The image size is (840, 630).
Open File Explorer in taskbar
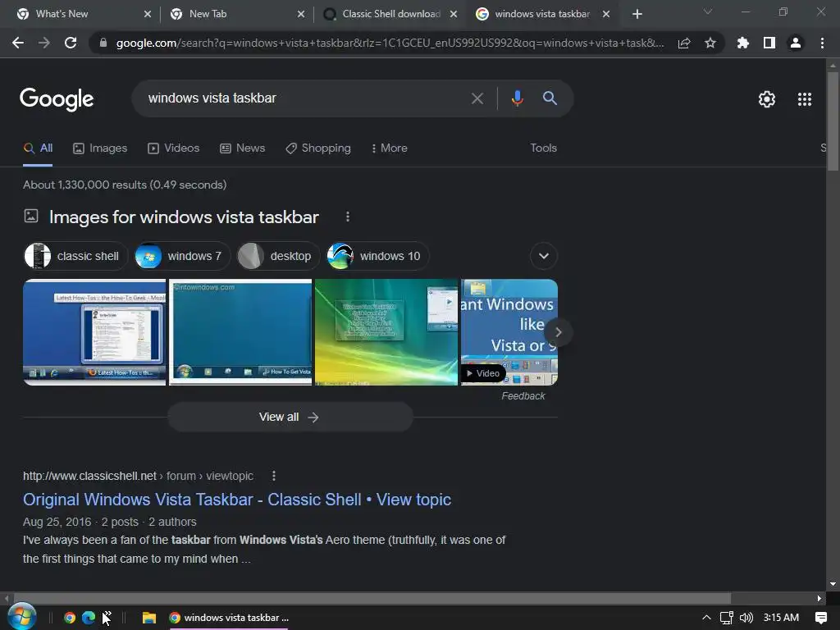point(149,618)
